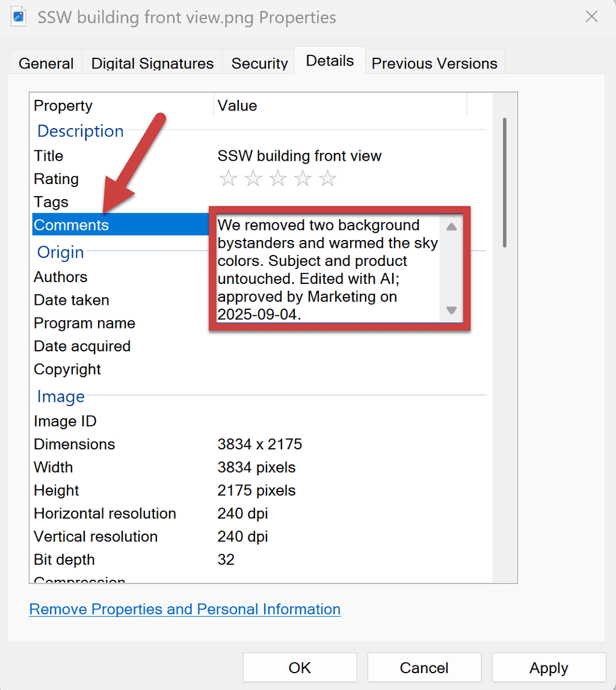Click the first rating star
616x690 pixels.
pyautogui.click(x=229, y=178)
